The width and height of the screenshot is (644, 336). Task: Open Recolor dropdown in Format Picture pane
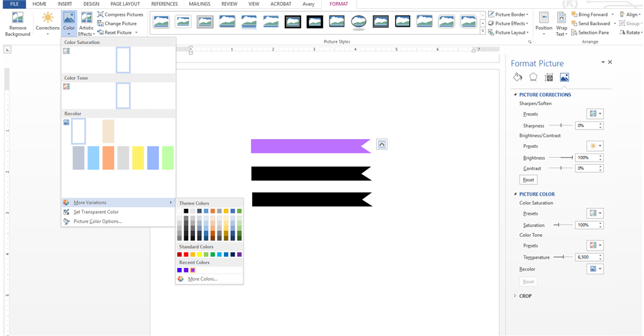click(595, 269)
